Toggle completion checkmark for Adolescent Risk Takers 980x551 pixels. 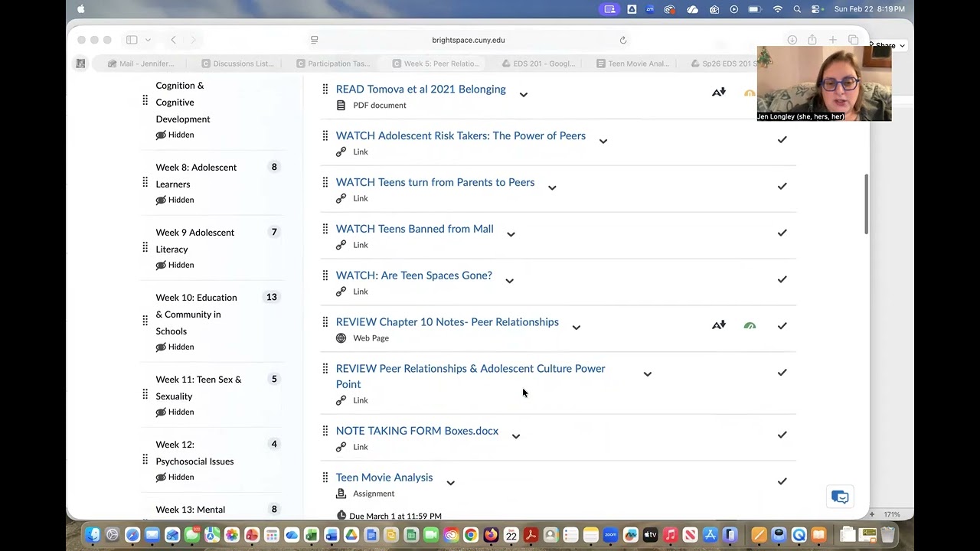click(x=782, y=140)
